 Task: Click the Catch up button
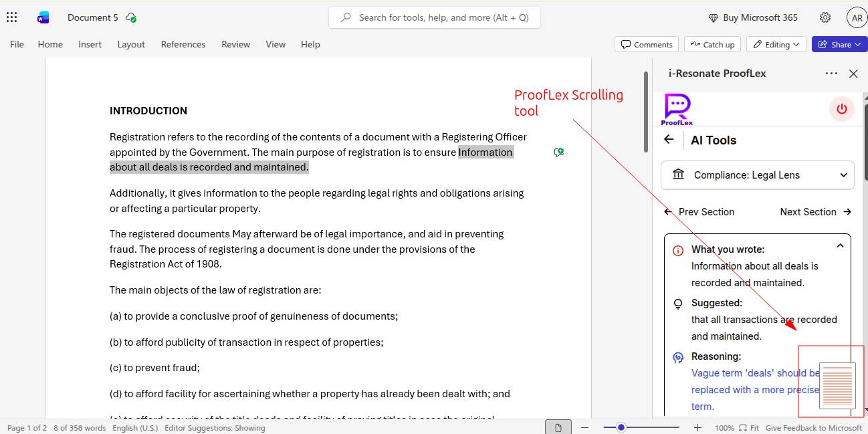tap(713, 45)
